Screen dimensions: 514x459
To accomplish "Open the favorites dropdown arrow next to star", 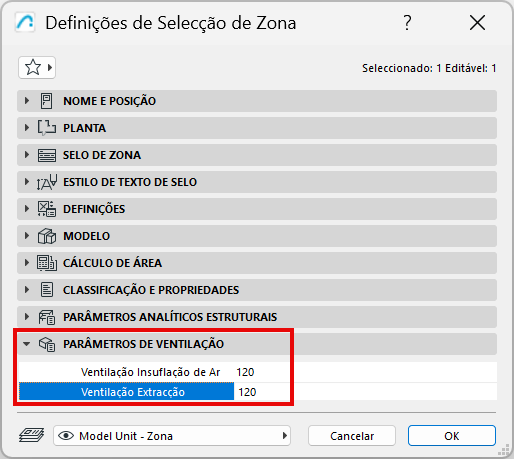I will click(x=50, y=68).
